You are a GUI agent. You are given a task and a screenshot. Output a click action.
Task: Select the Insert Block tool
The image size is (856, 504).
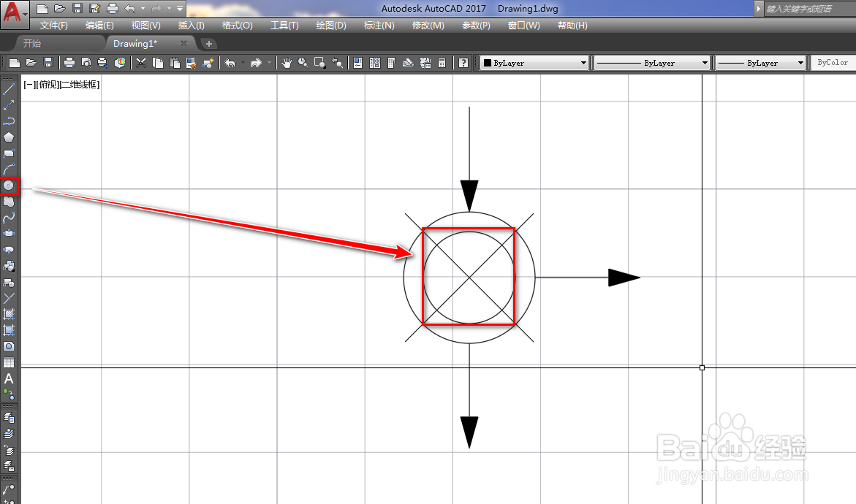pos(9,266)
